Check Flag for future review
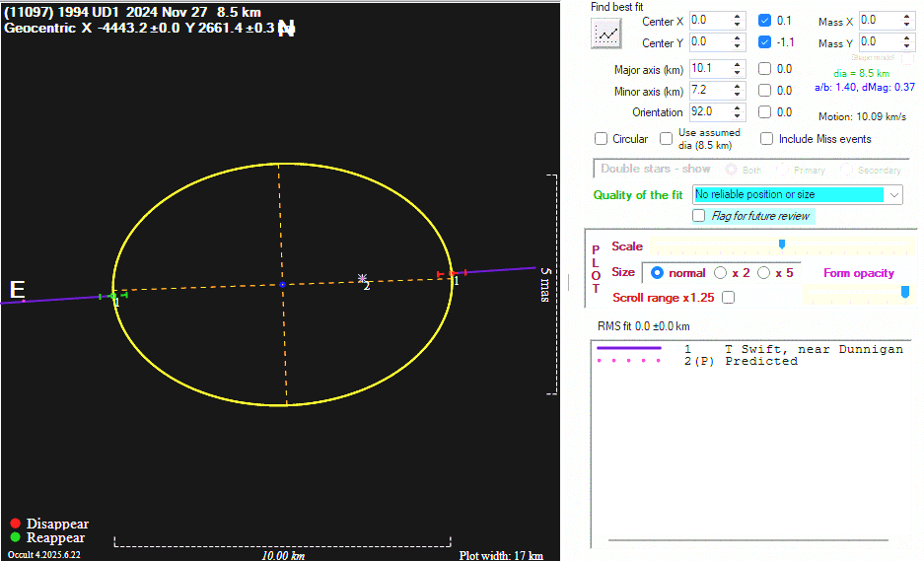The image size is (924, 561). pos(699,216)
